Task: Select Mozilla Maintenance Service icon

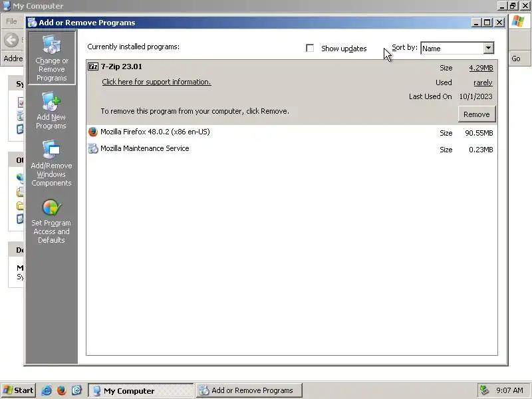Action: (93, 148)
